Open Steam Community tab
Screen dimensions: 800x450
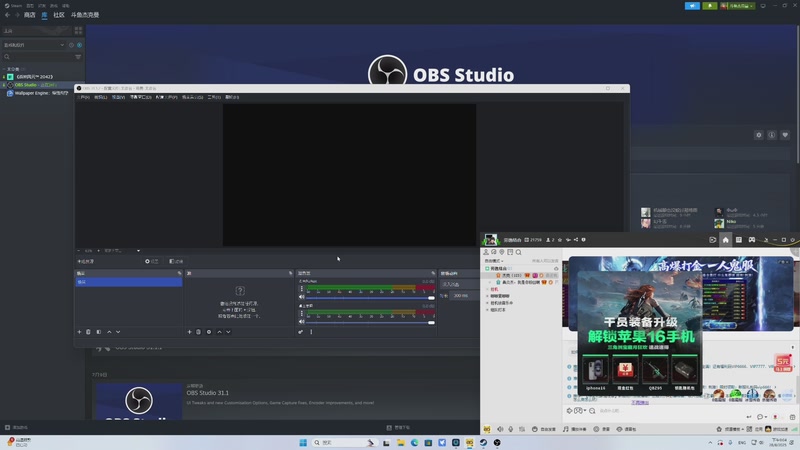point(59,15)
